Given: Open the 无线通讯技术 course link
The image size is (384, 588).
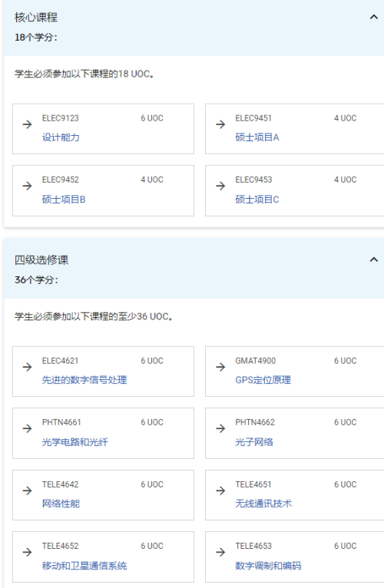Looking at the screenshot, I should 263,504.
